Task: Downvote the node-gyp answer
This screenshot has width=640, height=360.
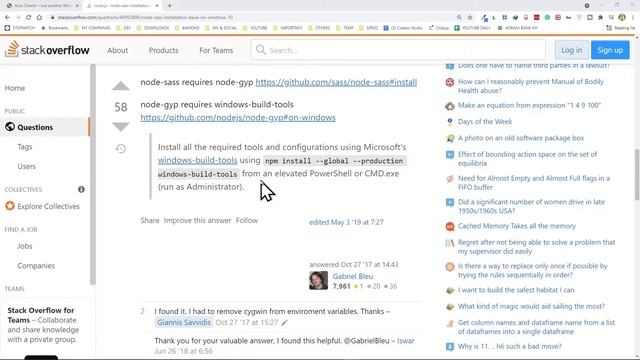Action: click(121, 127)
